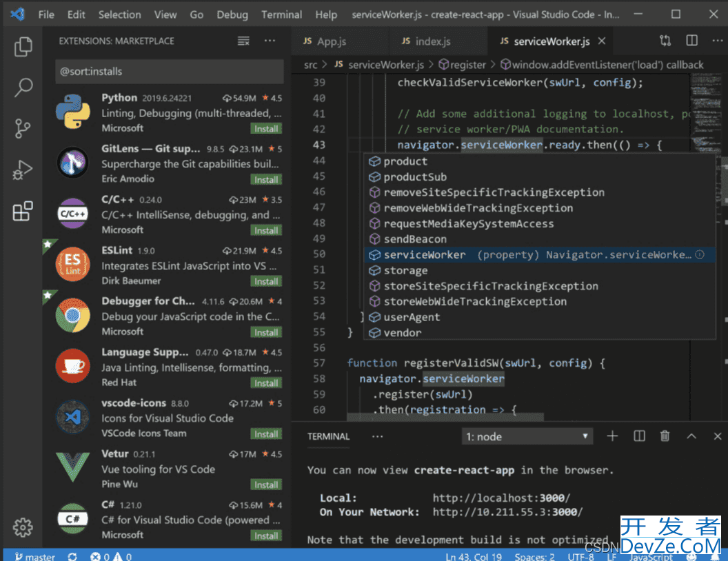This screenshot has height=561, width=728.
Task: Open the Manage gear icon
Action: coord(23,527)
